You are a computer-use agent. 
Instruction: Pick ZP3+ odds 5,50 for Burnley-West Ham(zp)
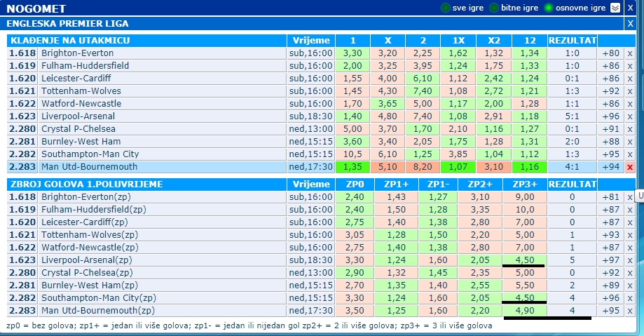[x=524, y=285]
